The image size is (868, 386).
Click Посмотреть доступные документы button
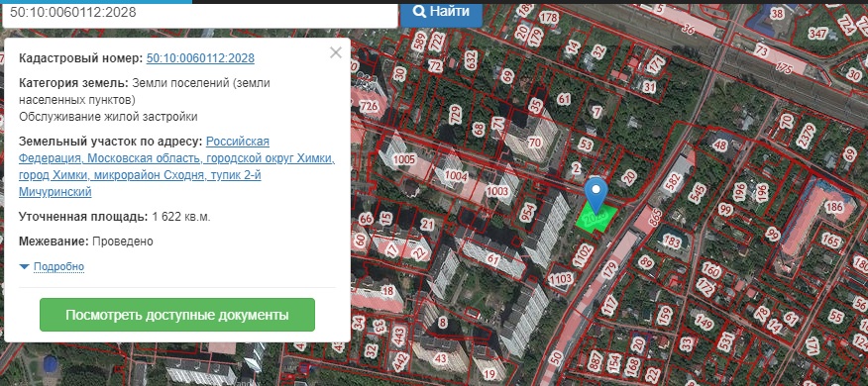[x=177, y=315]
